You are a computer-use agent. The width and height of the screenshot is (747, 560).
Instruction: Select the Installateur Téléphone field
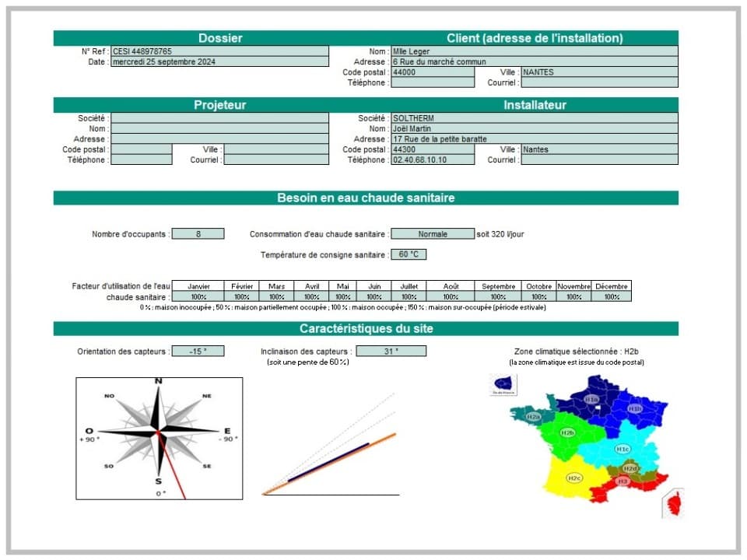(432, 159)
